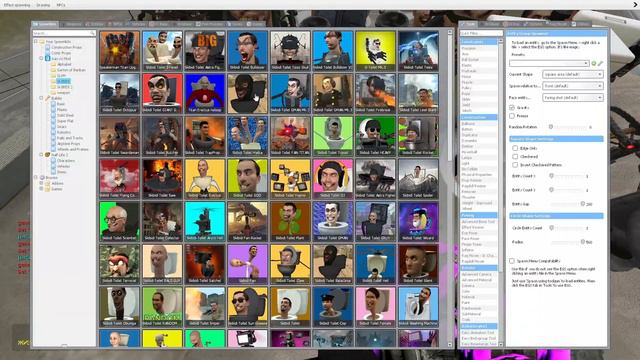Open the NPCs menu at top
Viewport: 640px width, 360px height.
tap(61, 5)
